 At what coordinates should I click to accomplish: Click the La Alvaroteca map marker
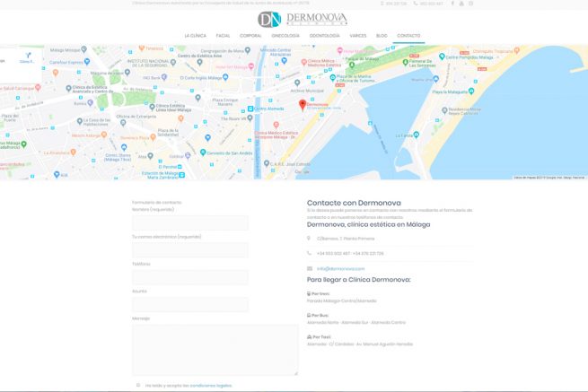tap(73, 152)
